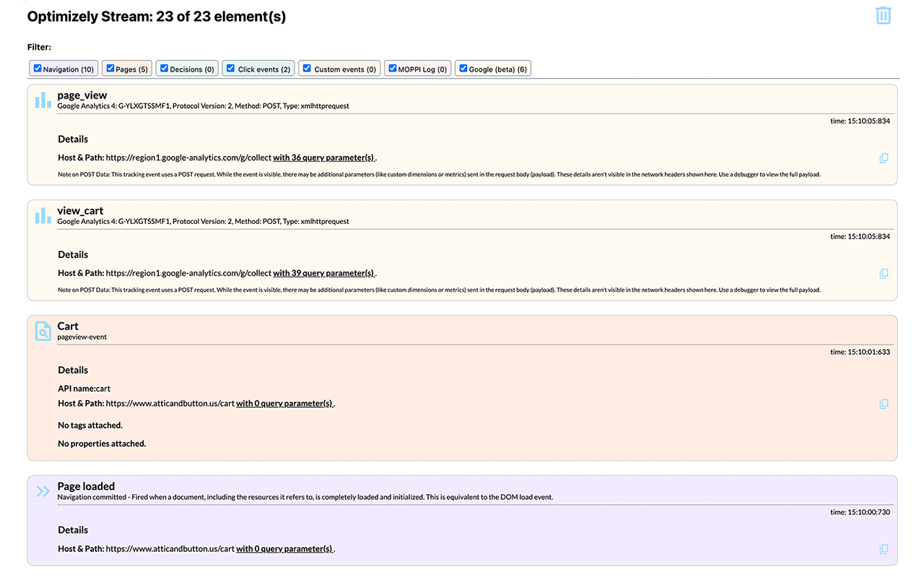The height and width of the screenshot is (578, 924).
Task: Click the Page loaded event title
Action: [86, 486]
